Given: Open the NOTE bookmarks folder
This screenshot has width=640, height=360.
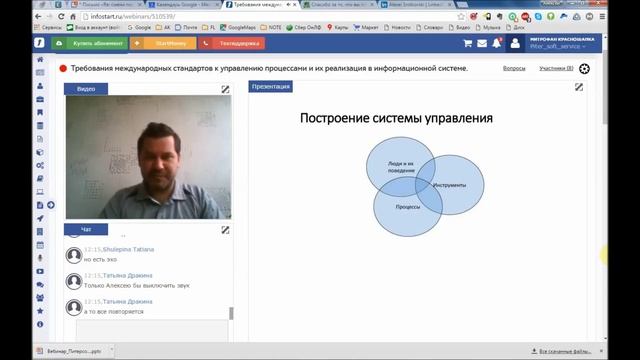Looking at the screenshot, I should tap(271, 27).
